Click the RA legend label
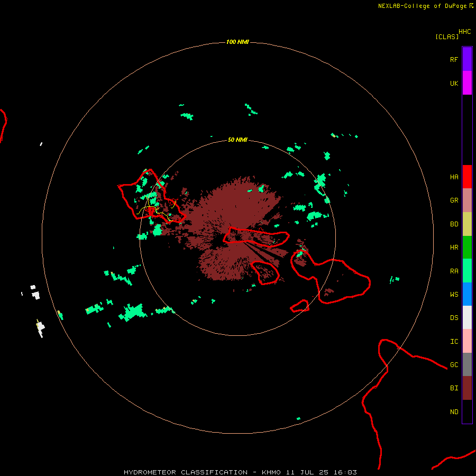This screenshot has width=476, height=476. [x=454, y=271]
